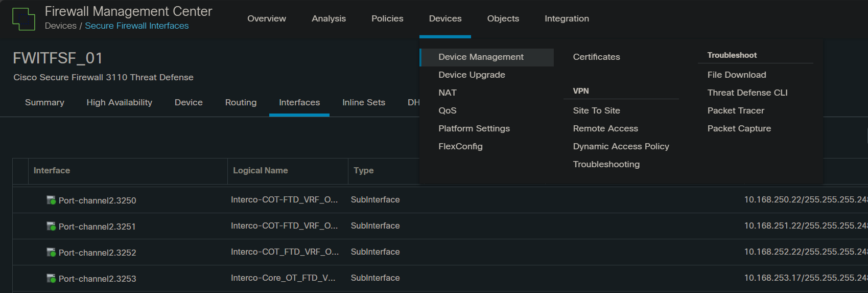Click the Port-channel2.3253 interface status icon
This screenshot has height=293, width=868.
[x=51, y=278]
